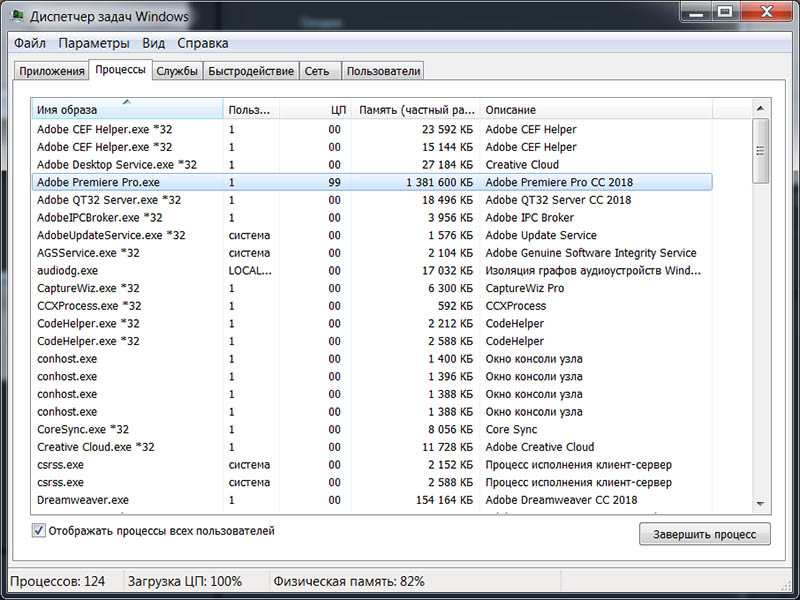Select Creative Cloud.exe *32 process
Viewport: 800px width, 600px height.
(372, 447)
